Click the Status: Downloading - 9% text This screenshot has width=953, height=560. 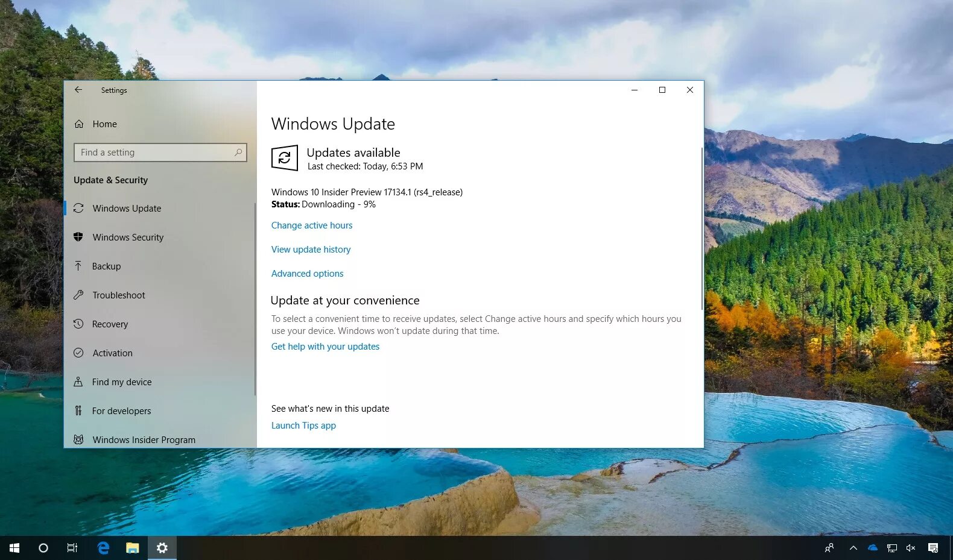click(323, 204)
